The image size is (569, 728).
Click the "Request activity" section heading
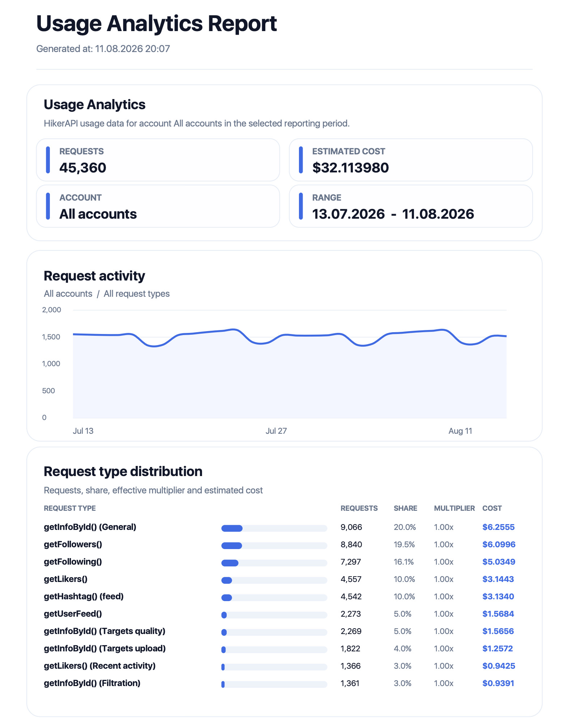[x=94, y=276]
